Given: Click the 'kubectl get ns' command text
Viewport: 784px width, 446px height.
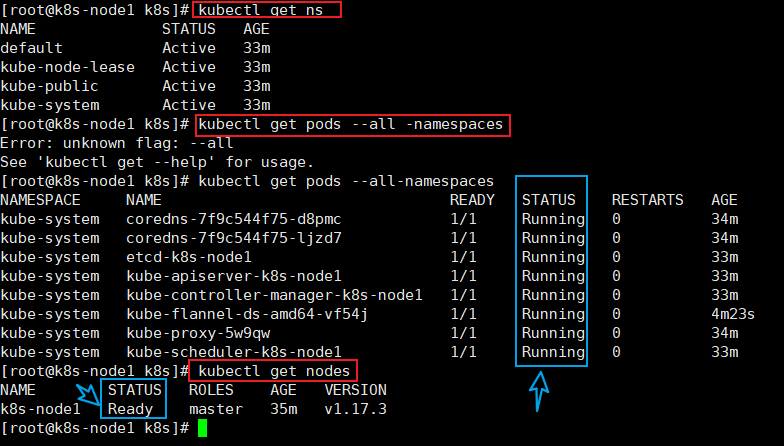Looking at the screenshot, I should 260,10.
